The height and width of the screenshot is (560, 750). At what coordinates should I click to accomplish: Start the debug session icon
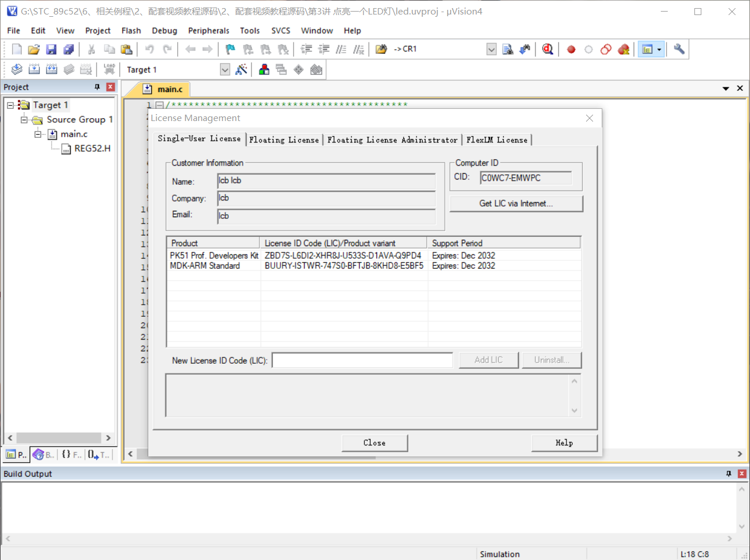click(x=547, y=49)
